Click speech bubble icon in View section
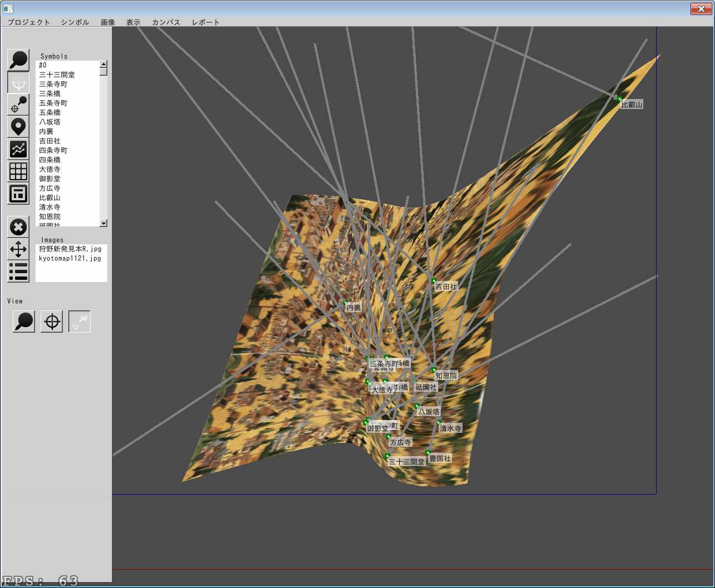This screenshot has width=715, height=588. (x=24, y=322)
